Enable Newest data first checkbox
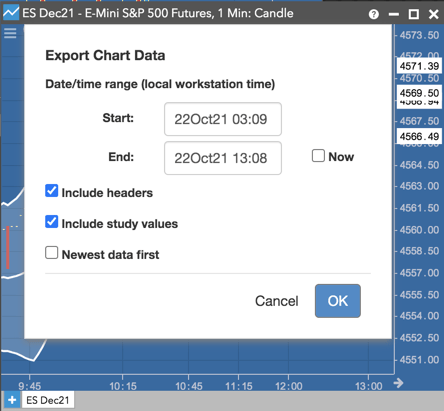The height and width of the screenshot is (411, 444). tap(52, 253)
